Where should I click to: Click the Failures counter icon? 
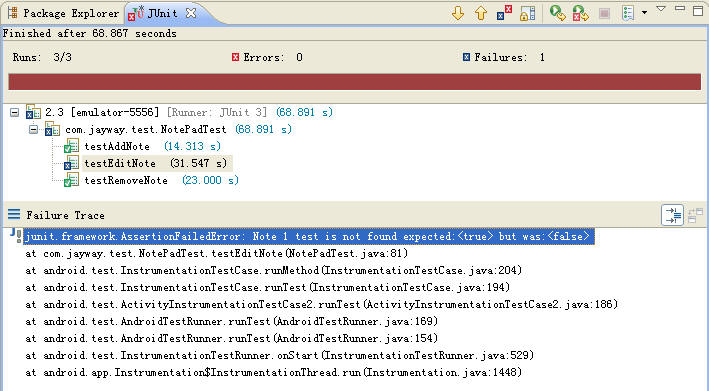pyautogui.click(x=466, y=57)
